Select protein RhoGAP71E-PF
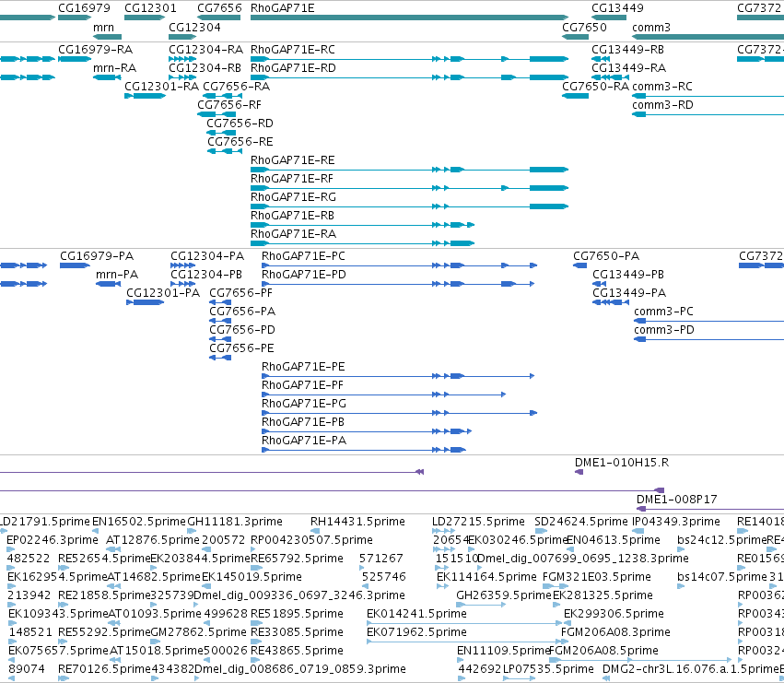 [302, 386]
